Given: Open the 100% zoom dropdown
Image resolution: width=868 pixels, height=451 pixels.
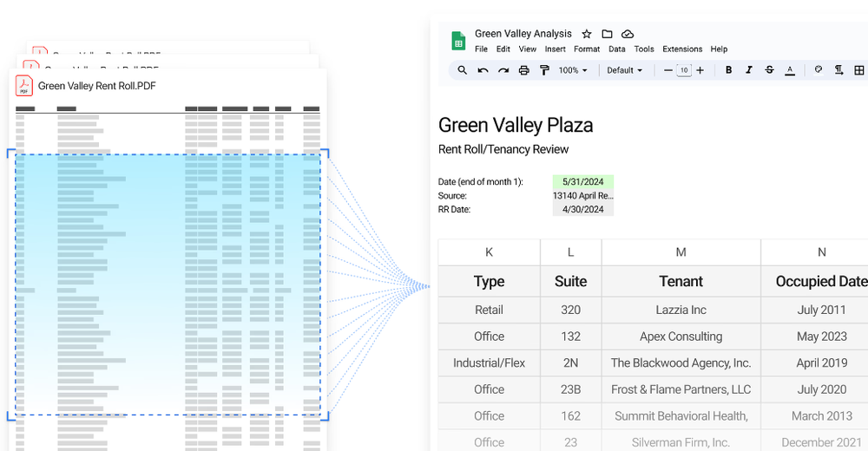Looking at the screenshot, I should coord(572,70).
